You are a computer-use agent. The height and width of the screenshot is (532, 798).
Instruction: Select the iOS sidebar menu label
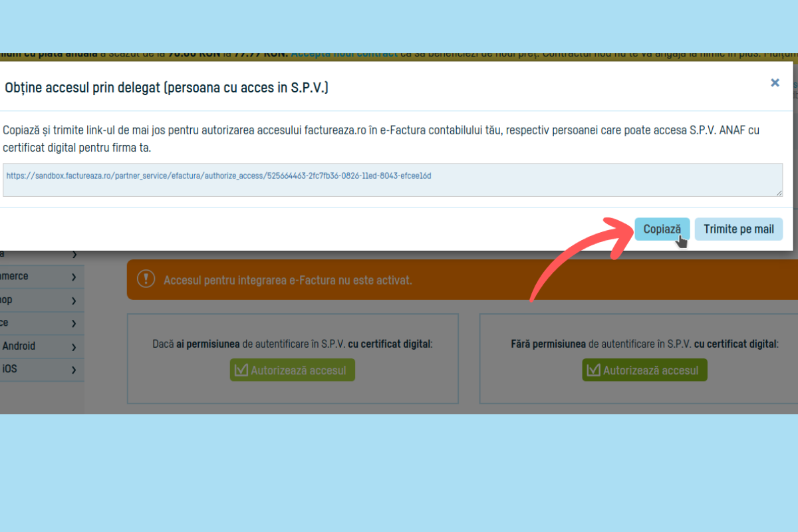coord(10,369)
